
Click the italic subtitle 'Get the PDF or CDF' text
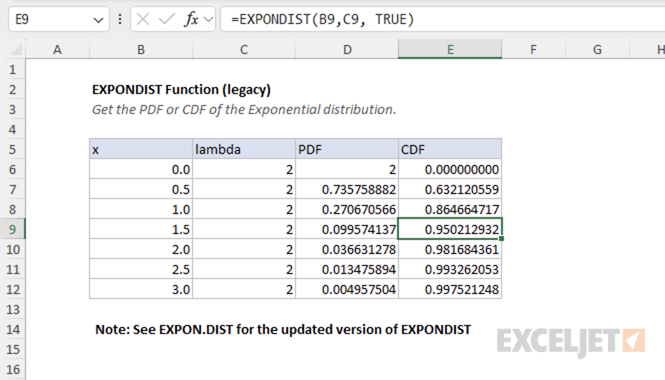(x=244, y=109)
